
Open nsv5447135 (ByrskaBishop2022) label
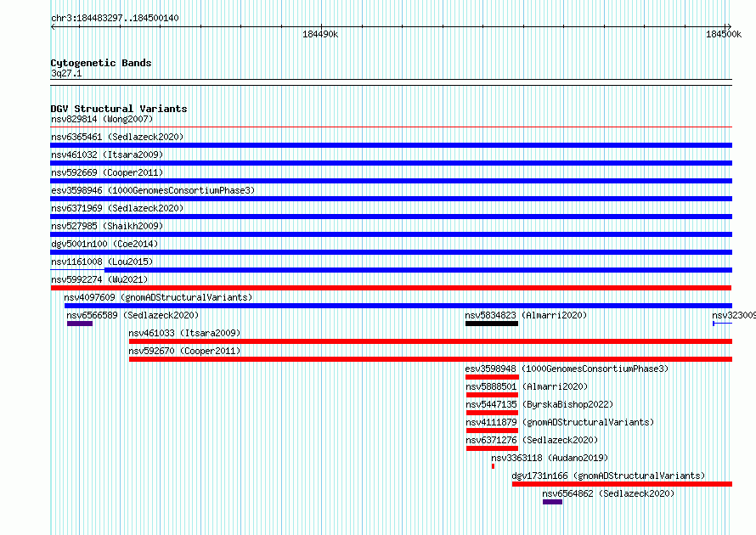539,404
